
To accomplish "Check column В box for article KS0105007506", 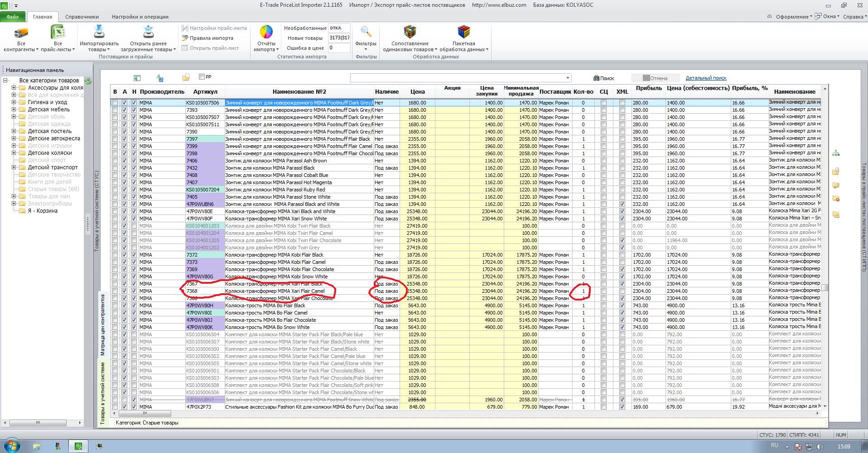I will [x=115, y=103].
